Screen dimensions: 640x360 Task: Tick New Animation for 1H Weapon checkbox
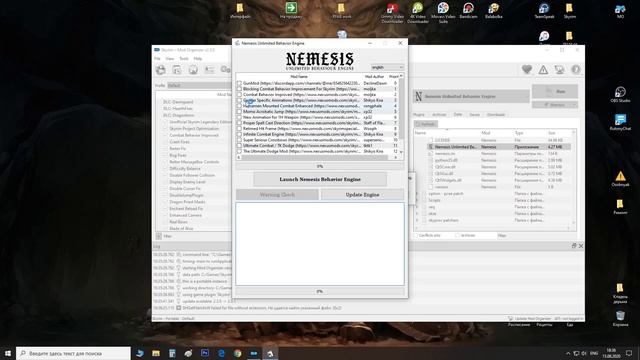[239, 118]
